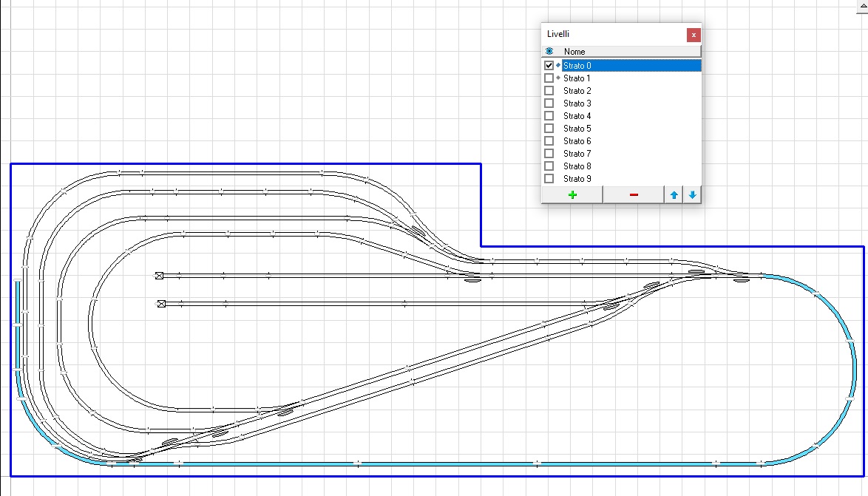Check the Strato 2 layer box

[x=549, y=90]
